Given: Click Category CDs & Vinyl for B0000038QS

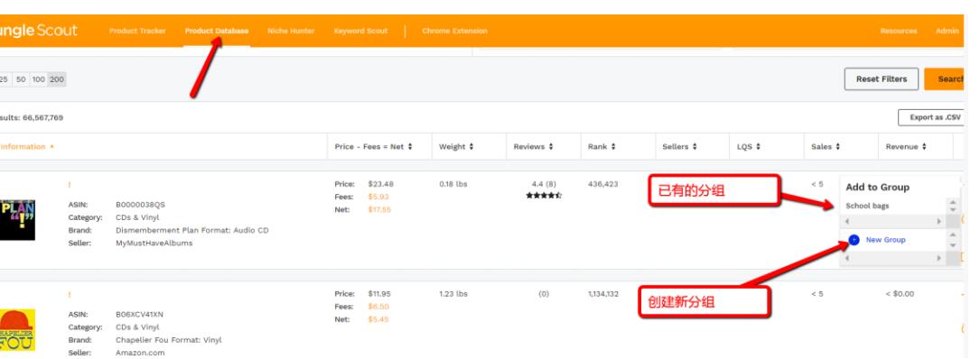Looking at the screenshot, I should pyautogui.click(x=137, y=218).
